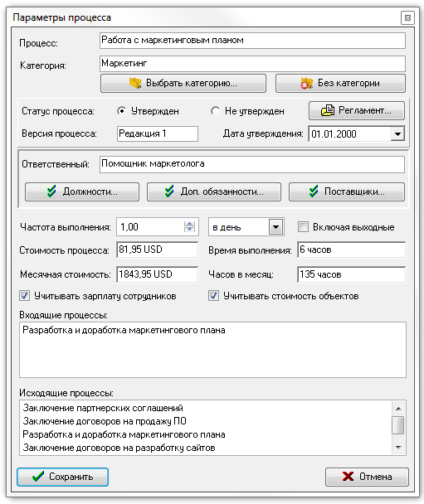The width and height of the screenshot is (424, 504).
Task: Click checkmark icon on Поставщики button
Action: click(314, 191)
